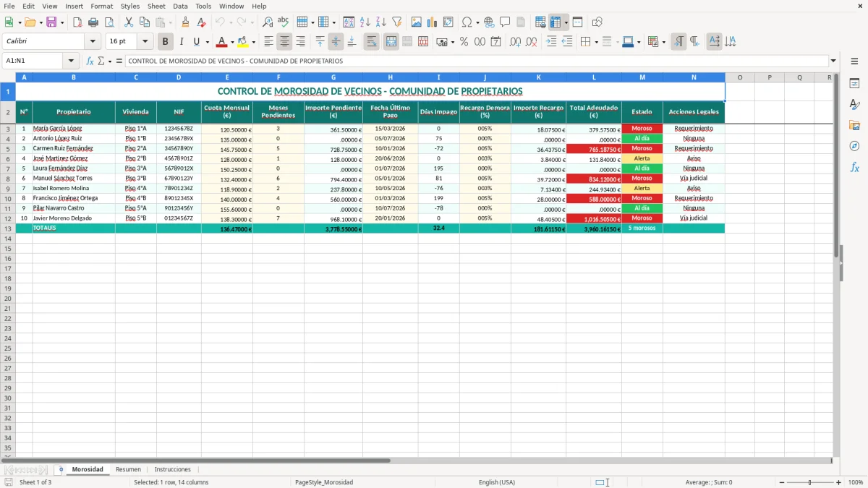Click the Print icon
Screen dimensions: 868x488
(93, 22)
